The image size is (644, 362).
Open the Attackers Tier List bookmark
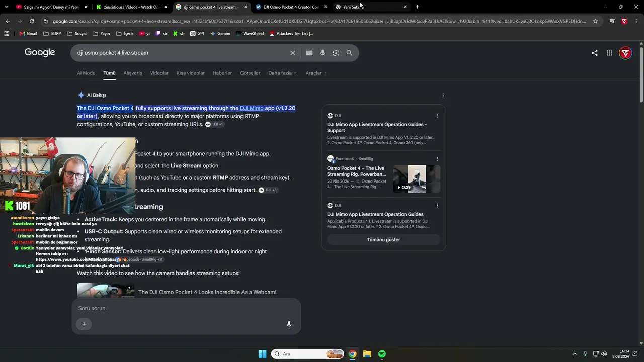point(291,34)
